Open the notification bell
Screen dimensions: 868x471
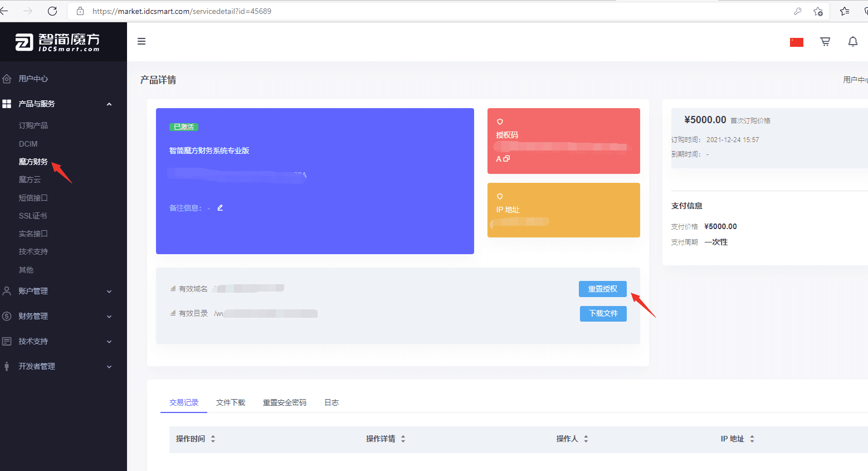pyautogui.click(x=853, y=42)
